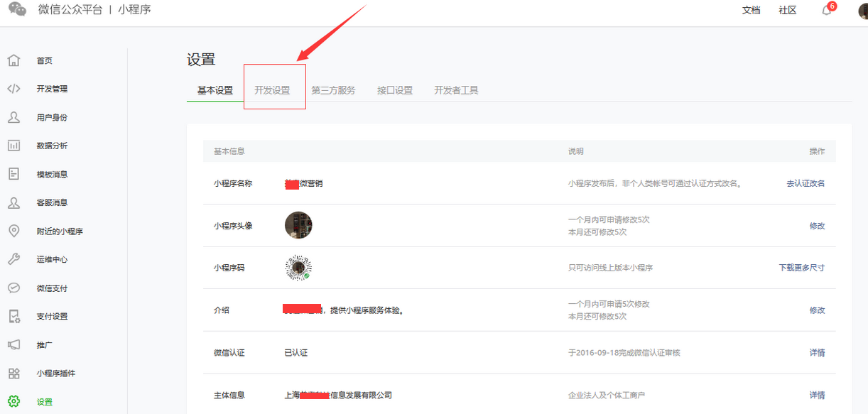This screenshot has width=868, height=414.
Task: Open the 第三方服务 tab
Action: pyautogui.click(x=333, y=90)
